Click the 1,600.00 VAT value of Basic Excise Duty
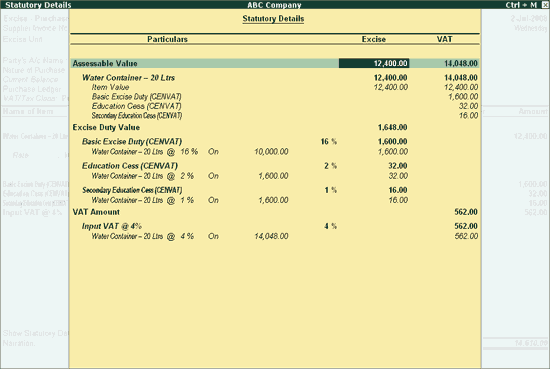550x369 pixels. (x=463, y=96)
